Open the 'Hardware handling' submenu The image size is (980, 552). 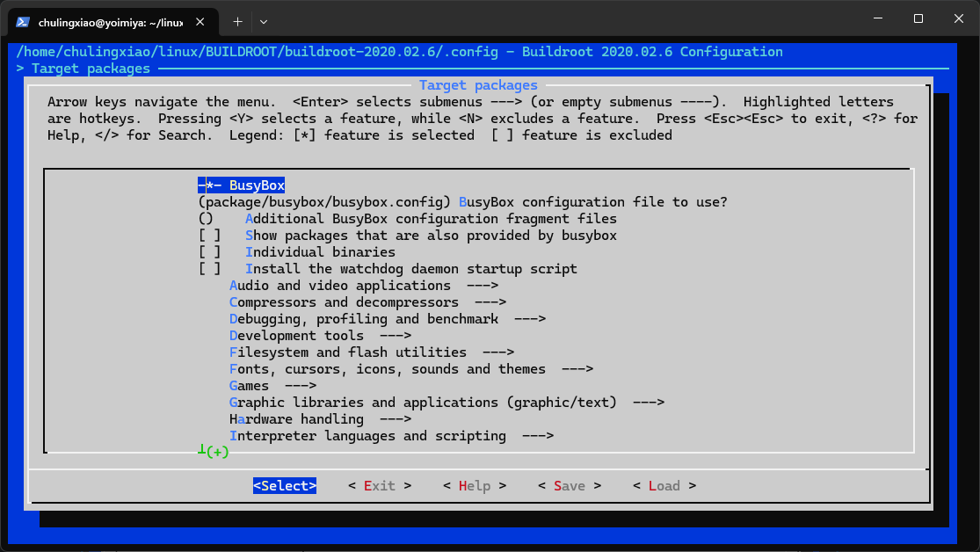320,419
